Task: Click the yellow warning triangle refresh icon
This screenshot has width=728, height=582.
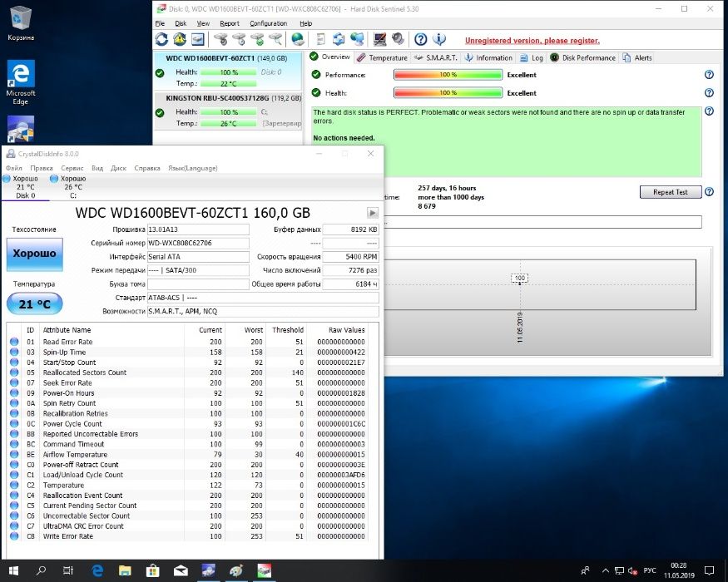Action: tap(180, 39)
